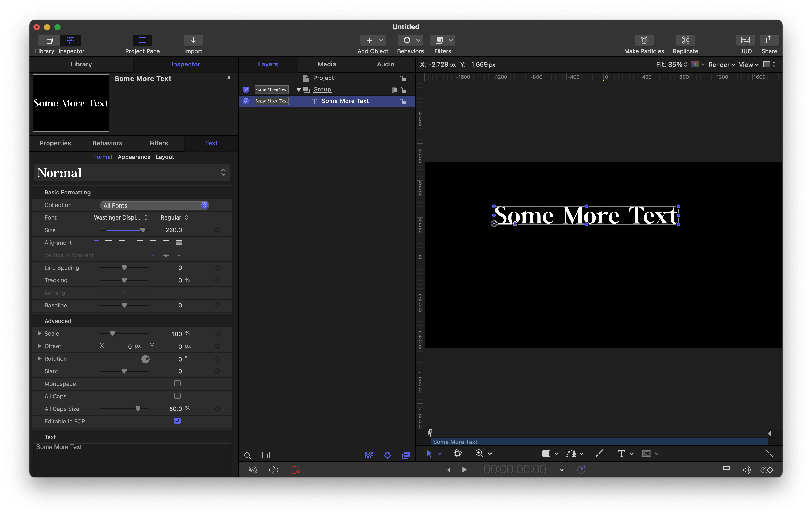Uncheck the Group layer visibility checkbox

click(246, 90)
